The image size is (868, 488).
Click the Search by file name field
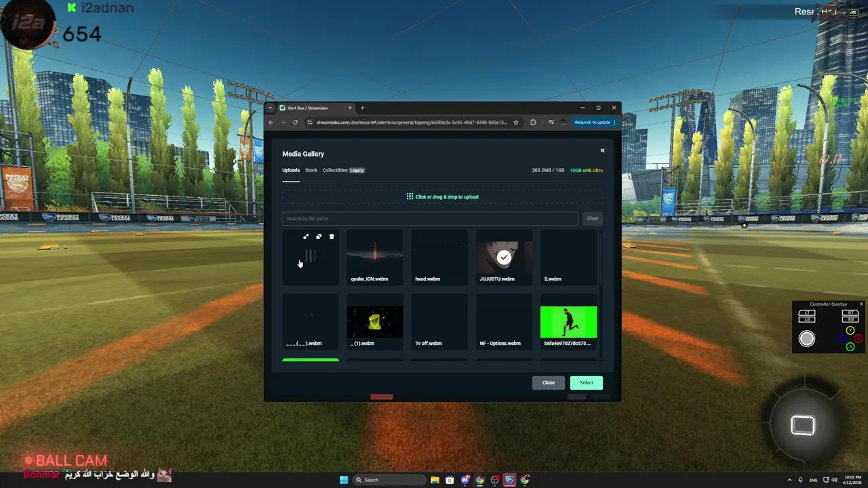[430, 218]
